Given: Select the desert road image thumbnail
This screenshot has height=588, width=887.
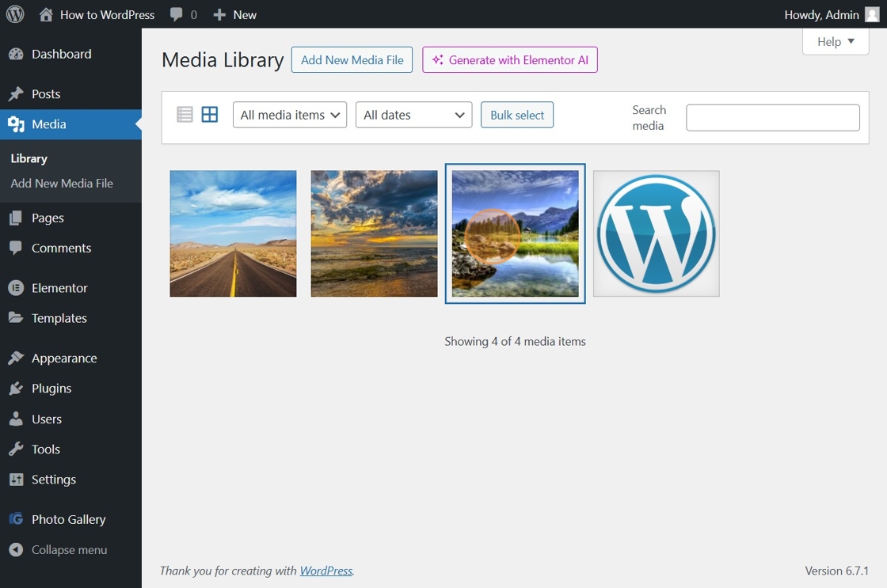Looking at the screenshot, I should pos(233,233).
